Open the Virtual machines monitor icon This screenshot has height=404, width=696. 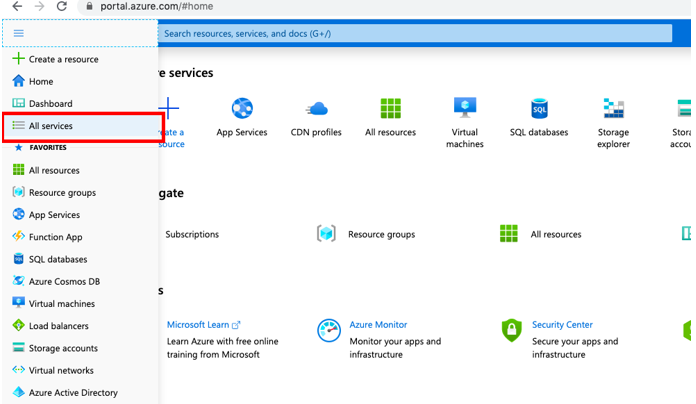tap(465, 108)
